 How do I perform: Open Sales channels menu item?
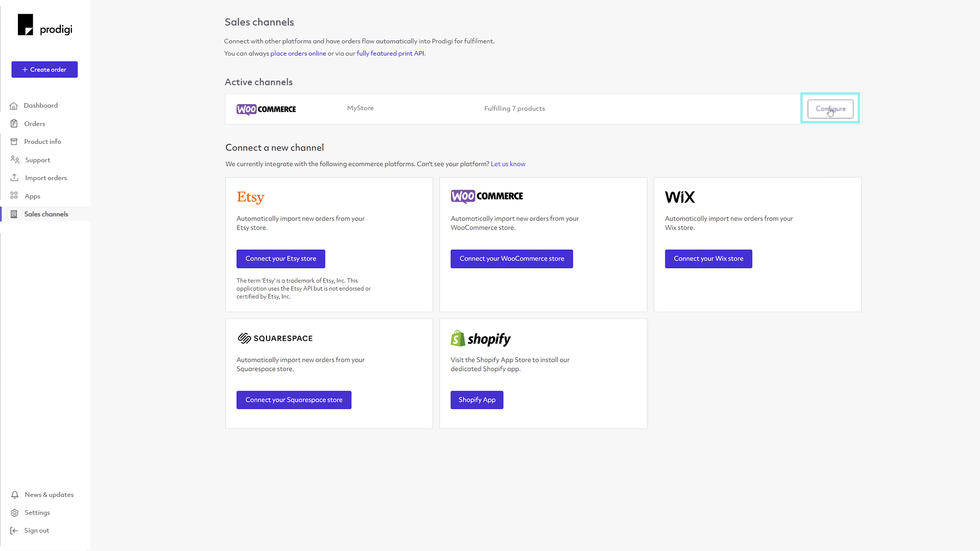[x=46, y=214]
